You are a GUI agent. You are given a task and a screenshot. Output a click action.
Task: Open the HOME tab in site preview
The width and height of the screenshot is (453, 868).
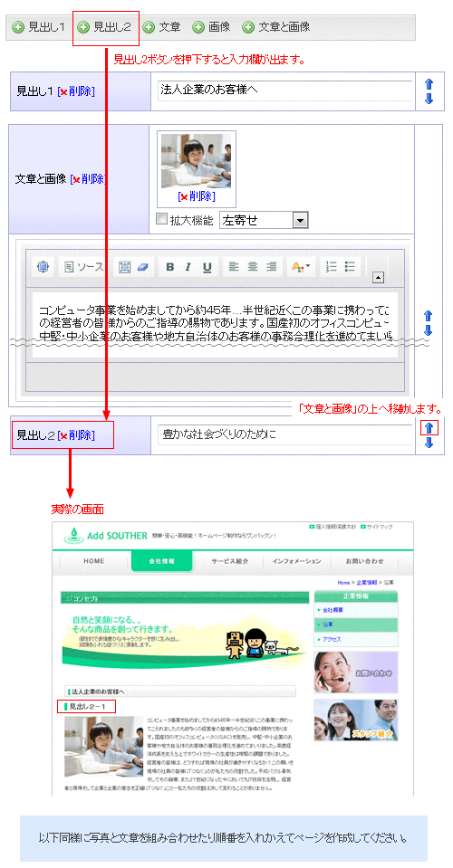coord(94,561)
